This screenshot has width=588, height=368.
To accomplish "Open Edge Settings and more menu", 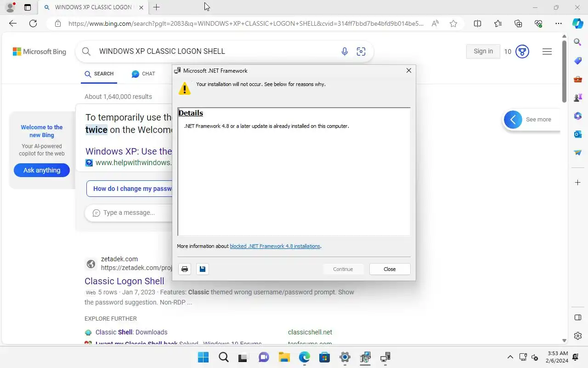I will click(x=559, y=23).
